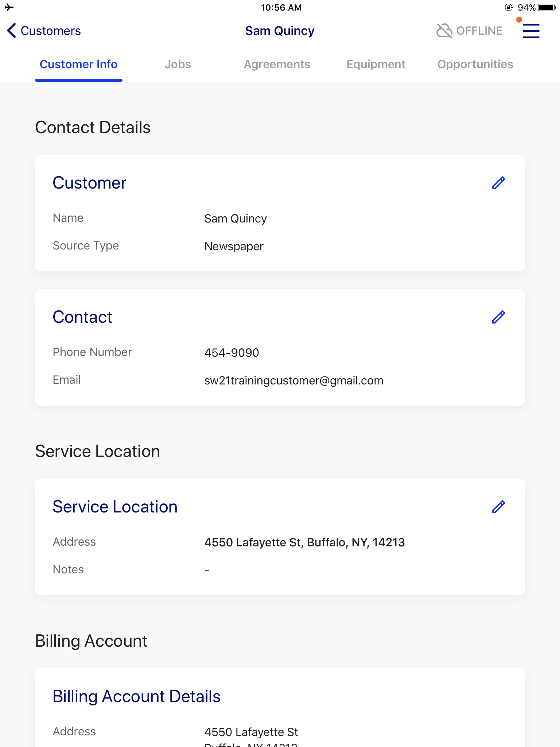This screenshot has height=747, width=560.
Task: Edit Service Location with pencil icon
Action: click(x=498, y=507)
